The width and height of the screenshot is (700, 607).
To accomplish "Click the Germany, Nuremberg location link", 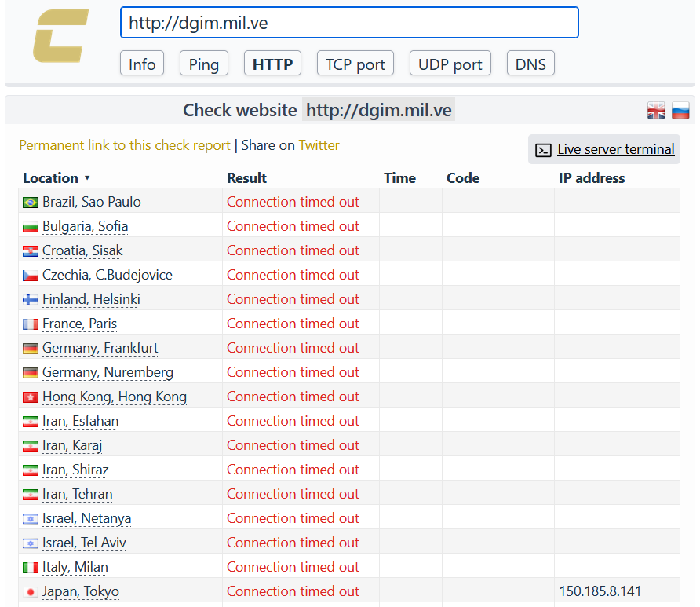I will (x=108, y=372).
